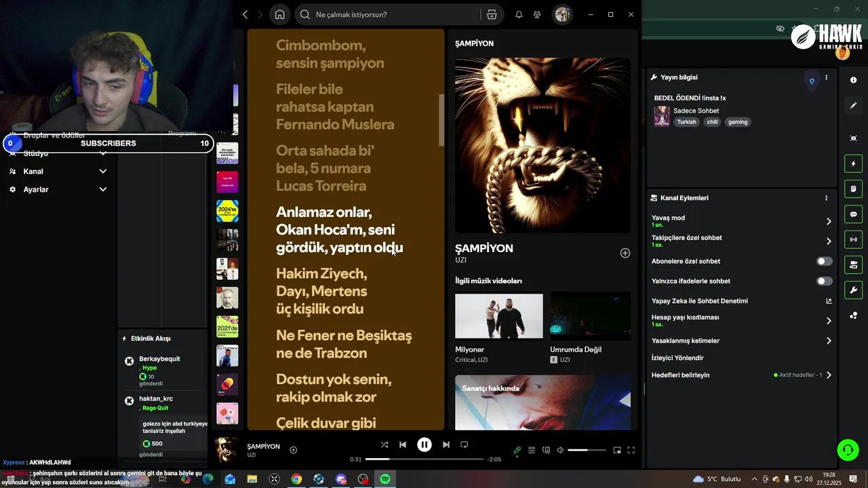Open Spotify notifications bell

coord(519,14)
